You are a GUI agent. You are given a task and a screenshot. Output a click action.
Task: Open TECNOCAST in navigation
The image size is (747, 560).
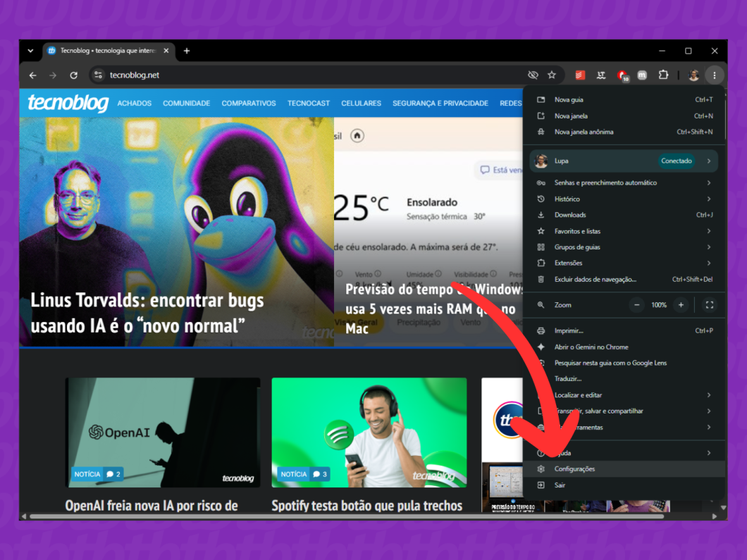tap(309, 104)
